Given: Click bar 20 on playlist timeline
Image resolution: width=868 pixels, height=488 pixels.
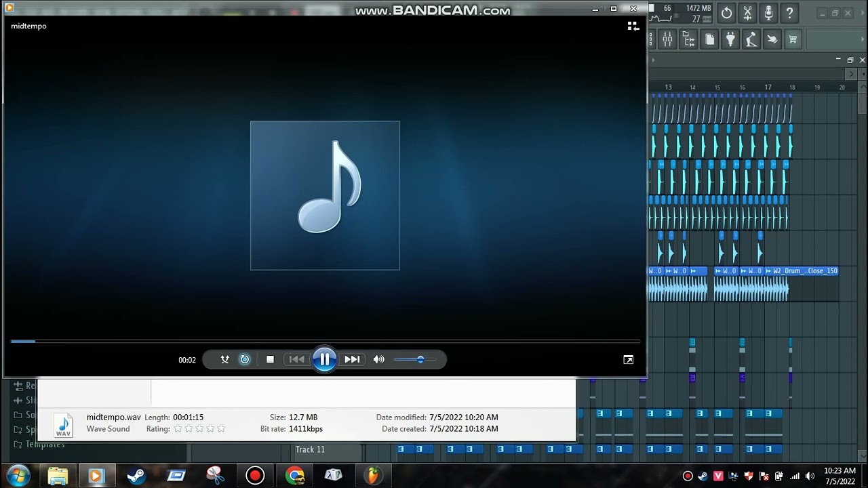Looking at the screenshot, I should click(842, 87).
